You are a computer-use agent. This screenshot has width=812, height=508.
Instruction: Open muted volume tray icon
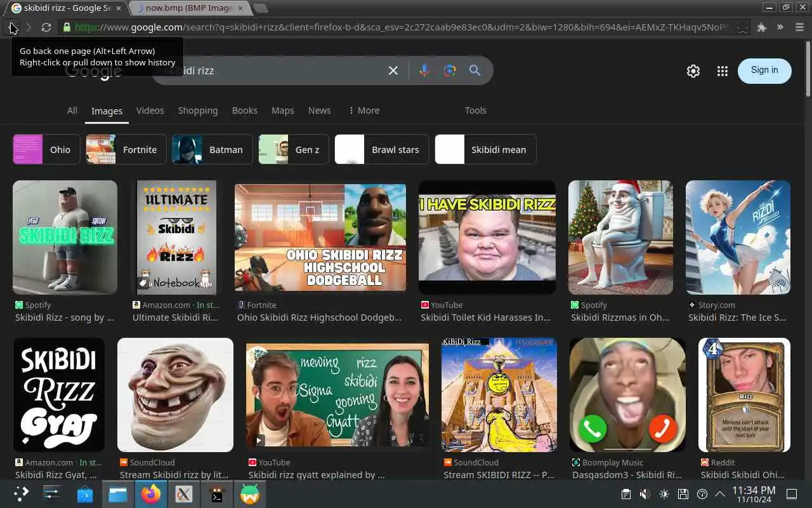click(645, 494)
